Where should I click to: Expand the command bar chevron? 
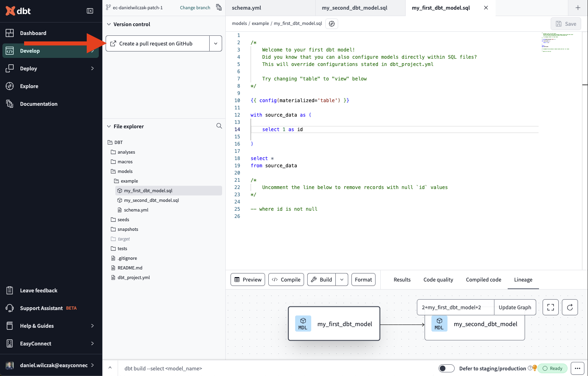coord(110,368)
